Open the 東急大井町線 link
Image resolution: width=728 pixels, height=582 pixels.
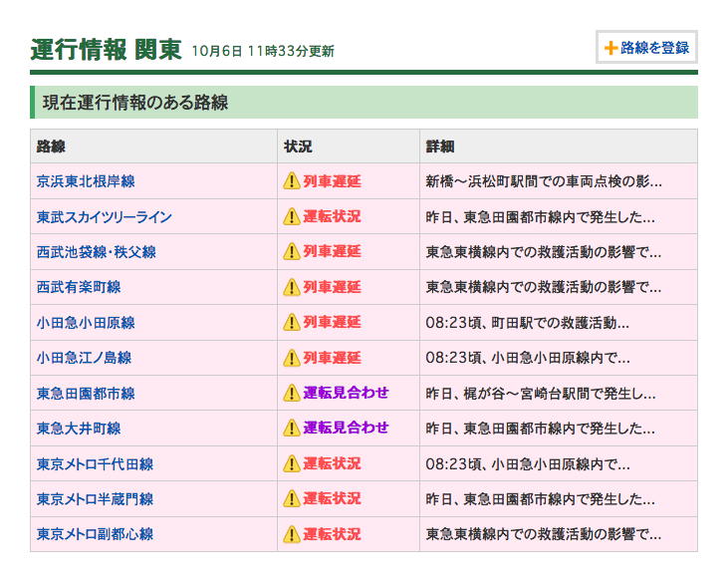coord(79,429)
